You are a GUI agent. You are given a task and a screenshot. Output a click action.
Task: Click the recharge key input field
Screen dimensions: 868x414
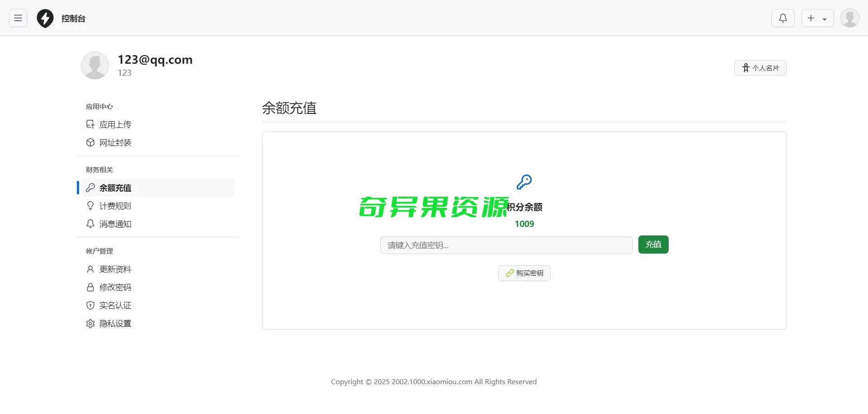(506, 245)
